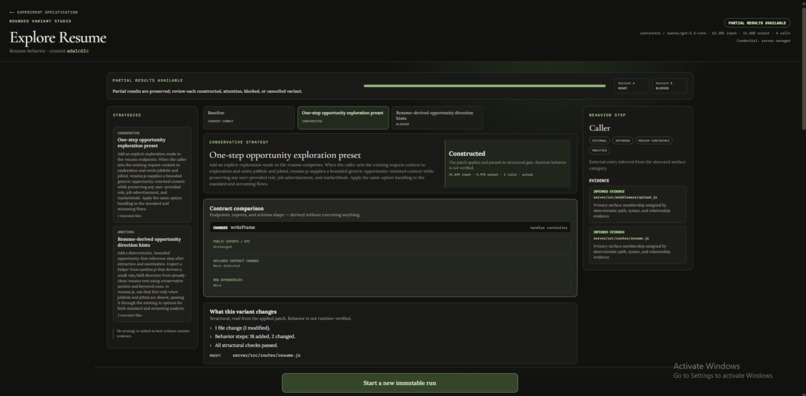Select the Baseline variant tab

point(249,118)
